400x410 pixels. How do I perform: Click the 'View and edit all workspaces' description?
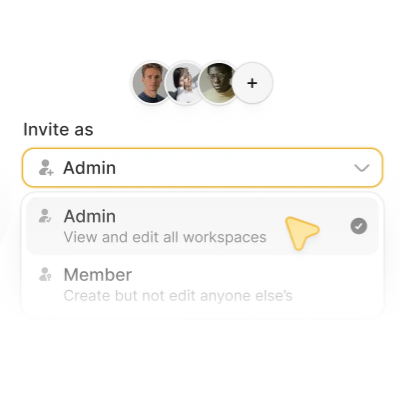pos(165,237)
